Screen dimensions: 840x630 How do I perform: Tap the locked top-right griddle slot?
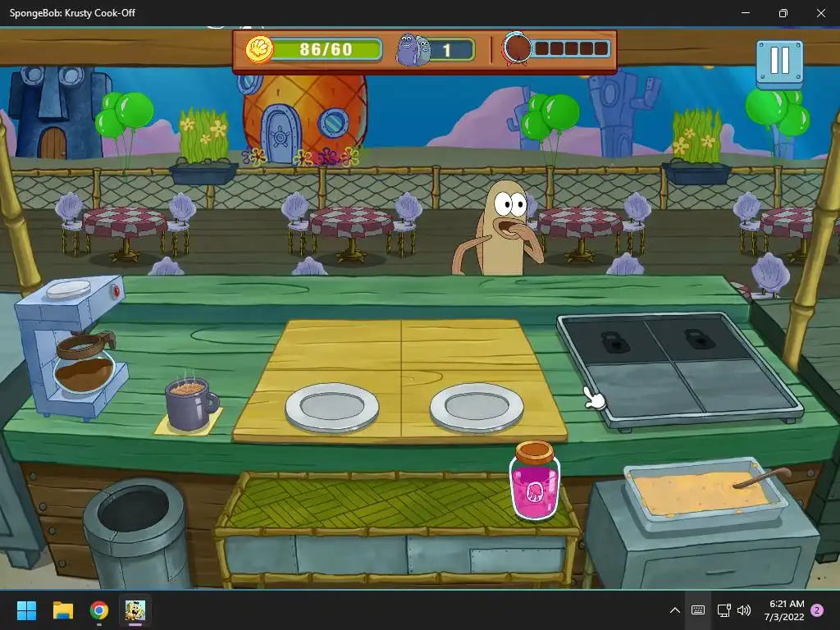(x=700, y=339)
